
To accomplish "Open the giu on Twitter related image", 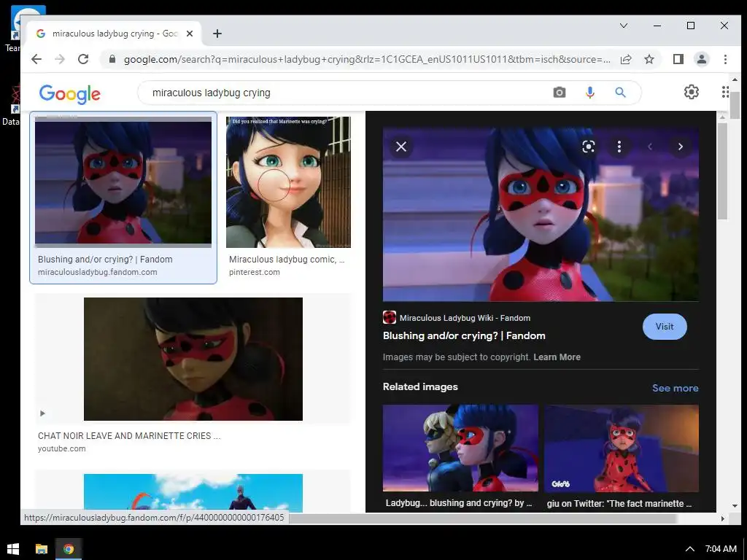I will pyautogui.click(x=622, y=448).
